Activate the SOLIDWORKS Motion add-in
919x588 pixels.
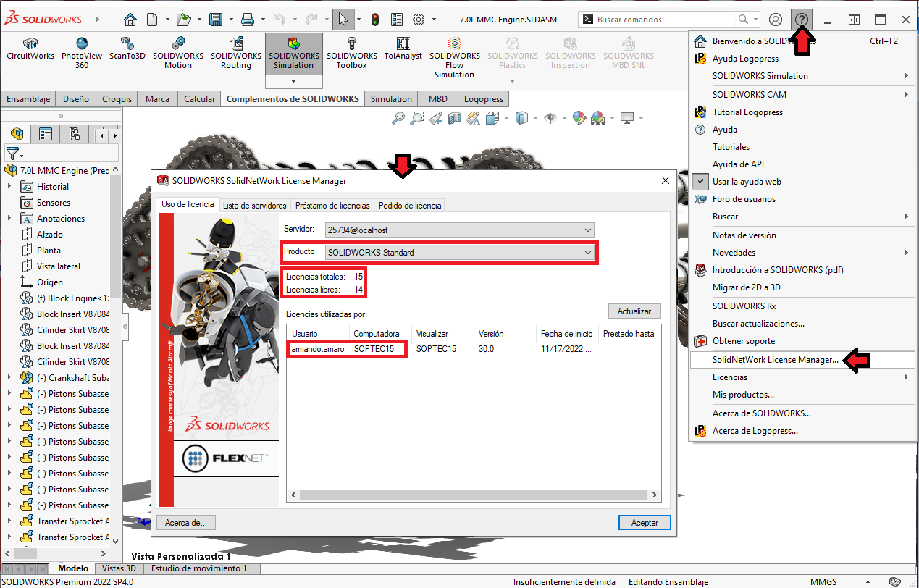(x=178, y=54)
